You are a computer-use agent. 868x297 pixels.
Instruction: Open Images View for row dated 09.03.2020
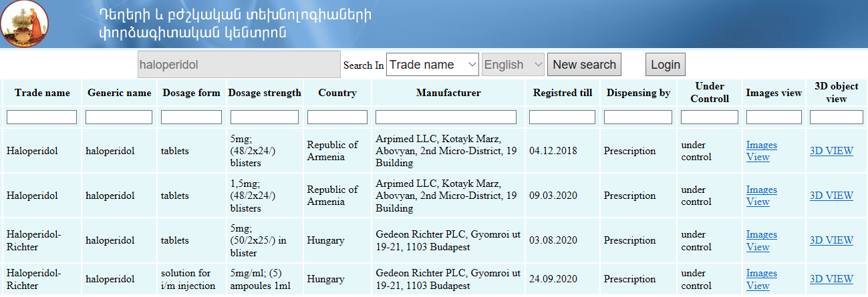pos(761,196)
